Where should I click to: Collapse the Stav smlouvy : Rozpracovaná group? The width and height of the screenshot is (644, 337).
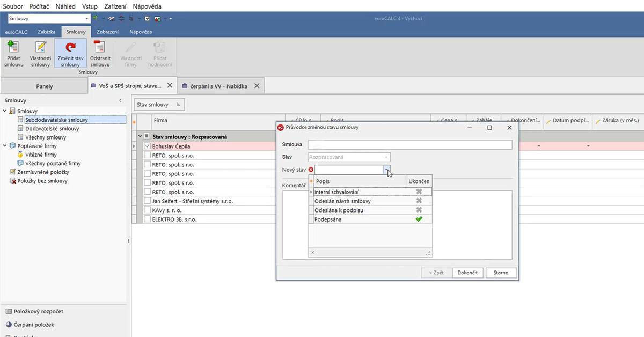139,136
